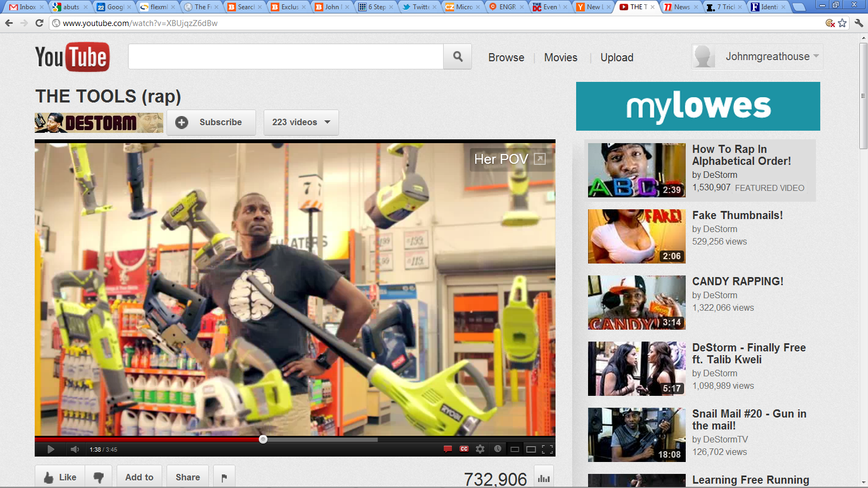Play the video
This screenshot has width=868, height=488.
point(50,449)
